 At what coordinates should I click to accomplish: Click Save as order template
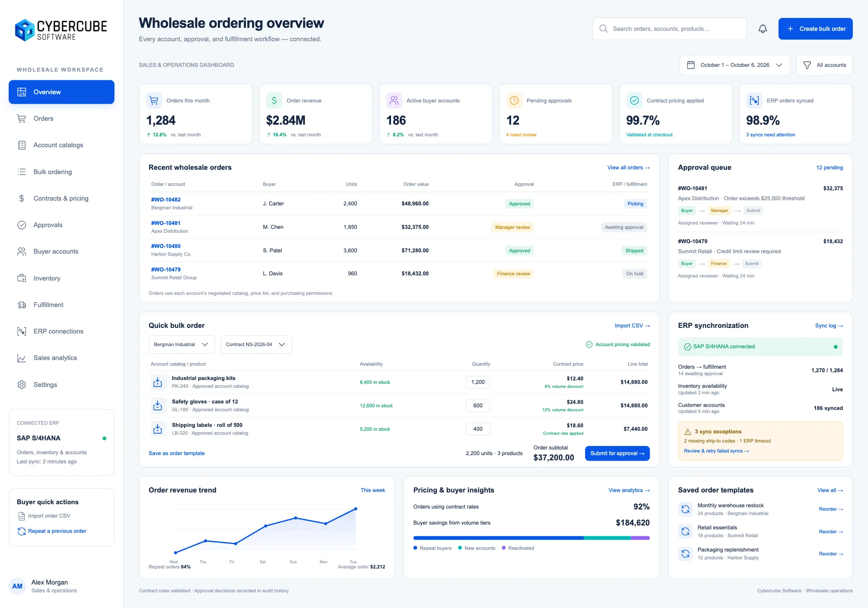(x=177, y=453)
